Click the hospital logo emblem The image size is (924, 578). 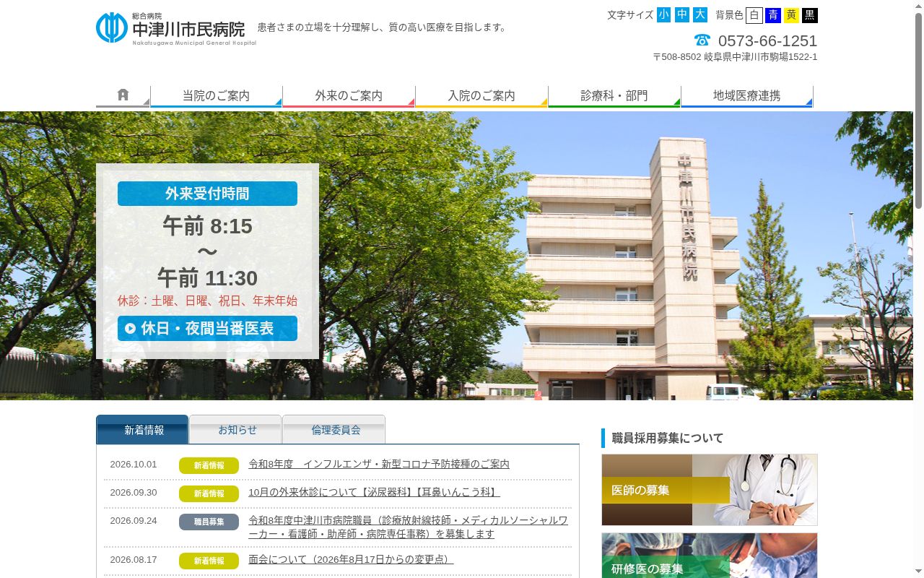tap(112, 27)
